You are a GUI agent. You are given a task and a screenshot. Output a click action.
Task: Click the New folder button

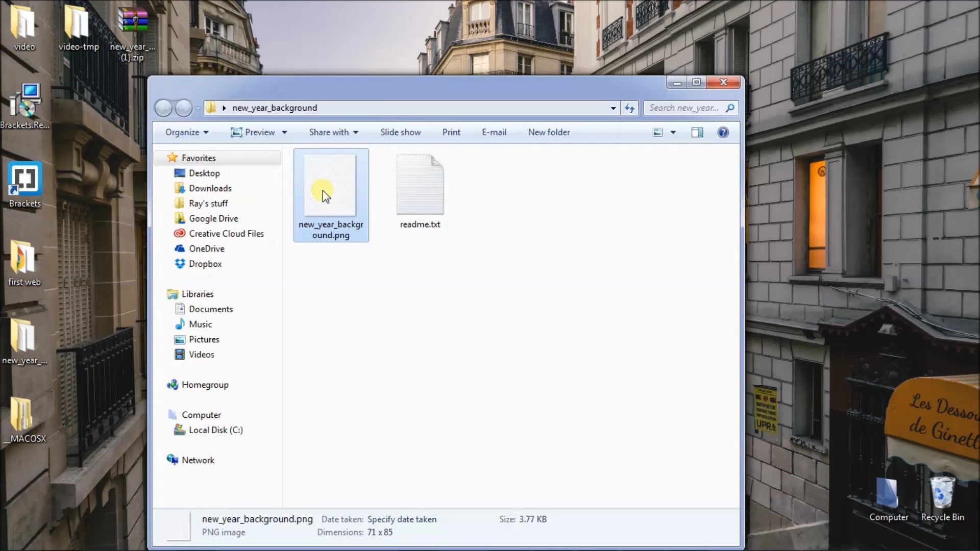(x=549, y=132)
